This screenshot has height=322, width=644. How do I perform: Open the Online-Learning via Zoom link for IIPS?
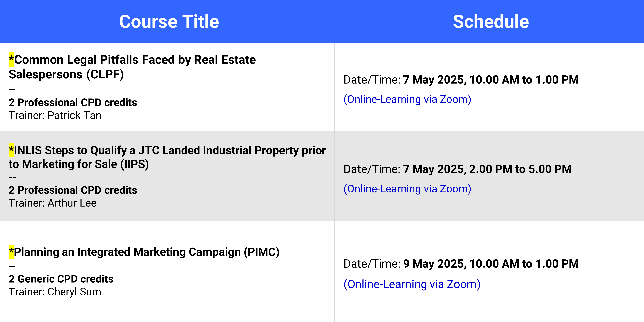(407, 189)
